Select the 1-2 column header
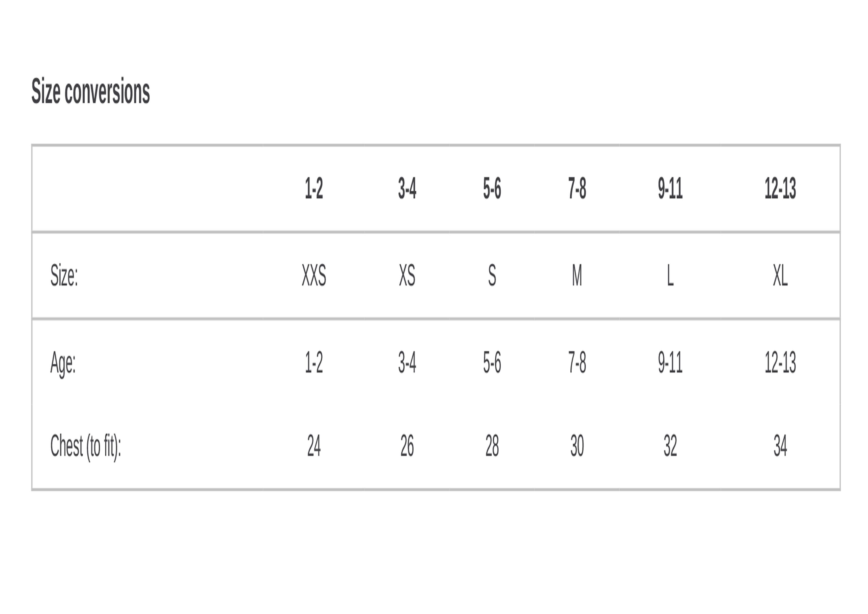868x614 pixels. click(314, 188)
